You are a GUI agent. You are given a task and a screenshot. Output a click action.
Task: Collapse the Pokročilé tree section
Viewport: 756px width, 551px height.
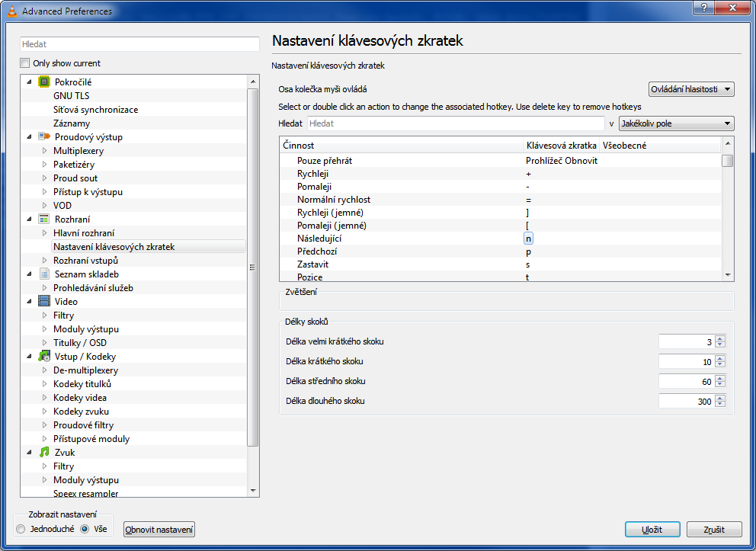tap(29, 82)
